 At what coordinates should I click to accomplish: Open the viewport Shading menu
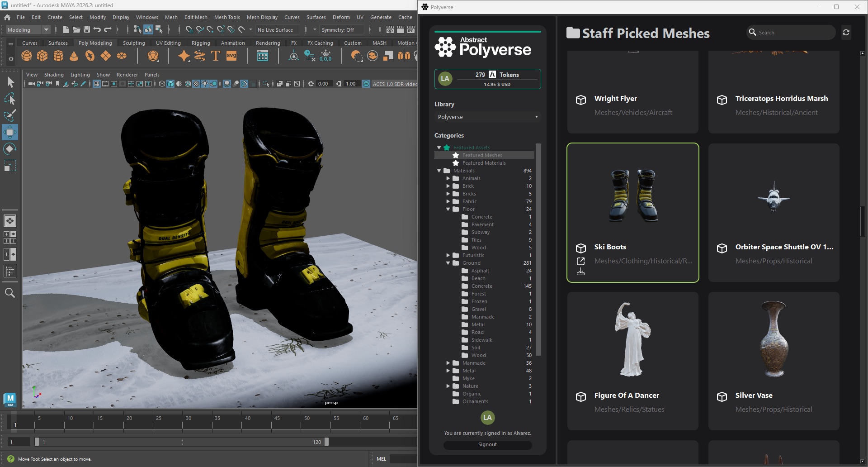tap(54, 75)
